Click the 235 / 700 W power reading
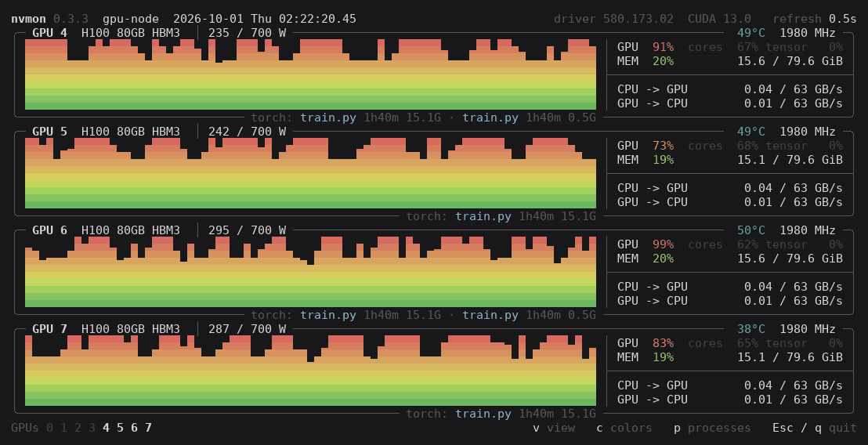This screenshot has height=445, width=868. (x=247, y=33)
